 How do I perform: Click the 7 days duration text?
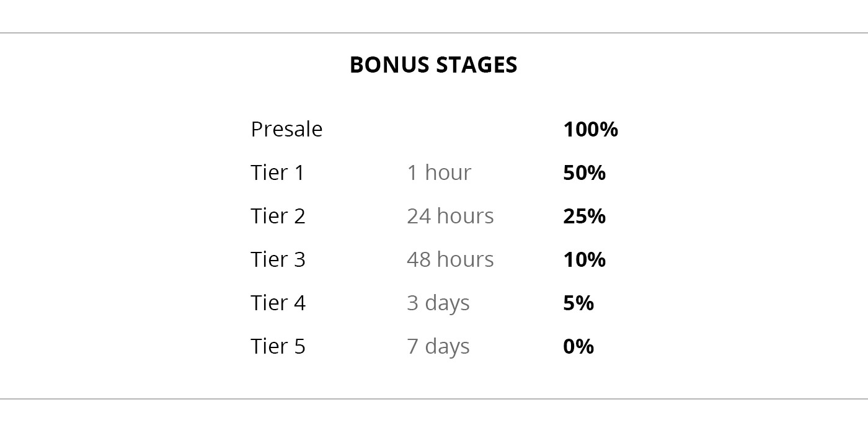(438, 347)
